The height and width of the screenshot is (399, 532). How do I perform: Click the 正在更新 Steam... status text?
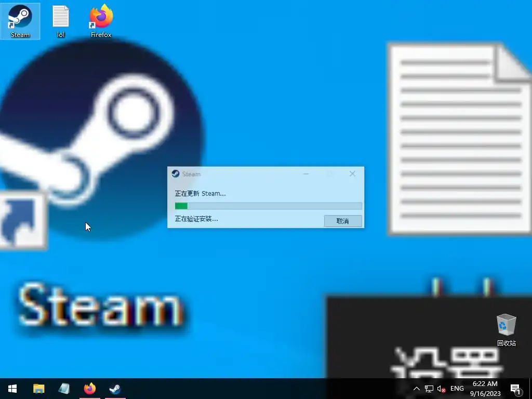click(200, 194)
